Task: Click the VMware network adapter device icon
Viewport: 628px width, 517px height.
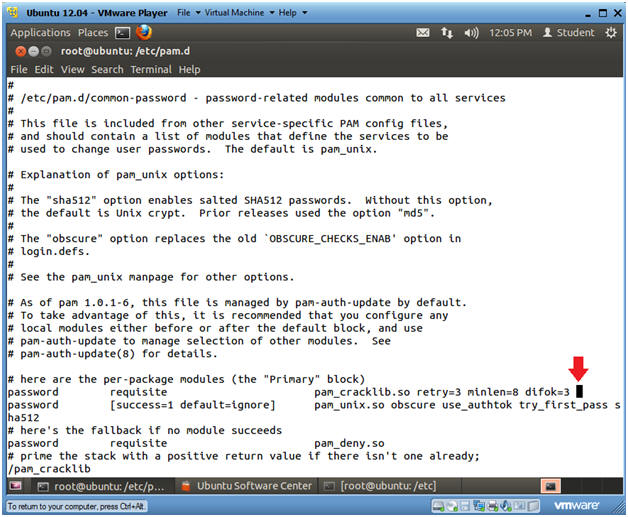Action: click(479, 506)
